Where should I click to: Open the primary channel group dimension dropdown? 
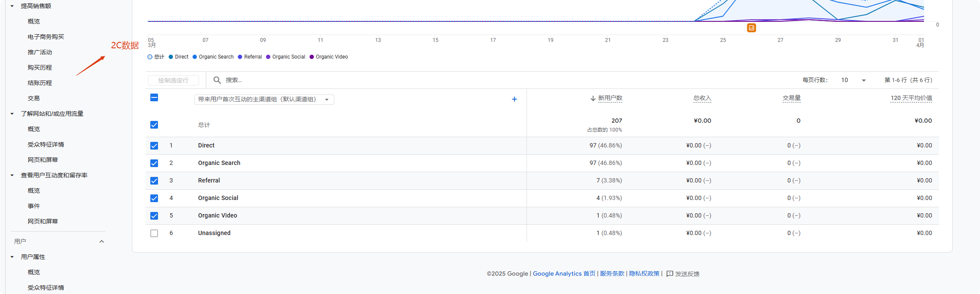(264, 99)
